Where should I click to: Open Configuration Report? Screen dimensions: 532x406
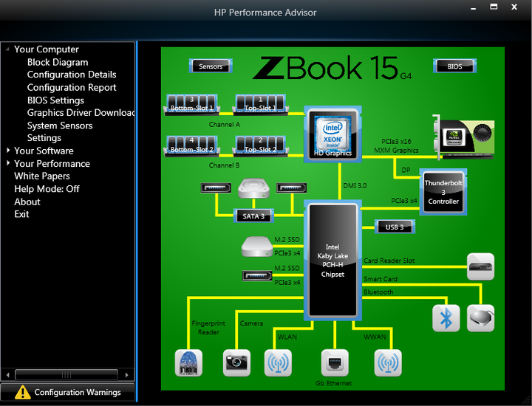tap(72, 87)
